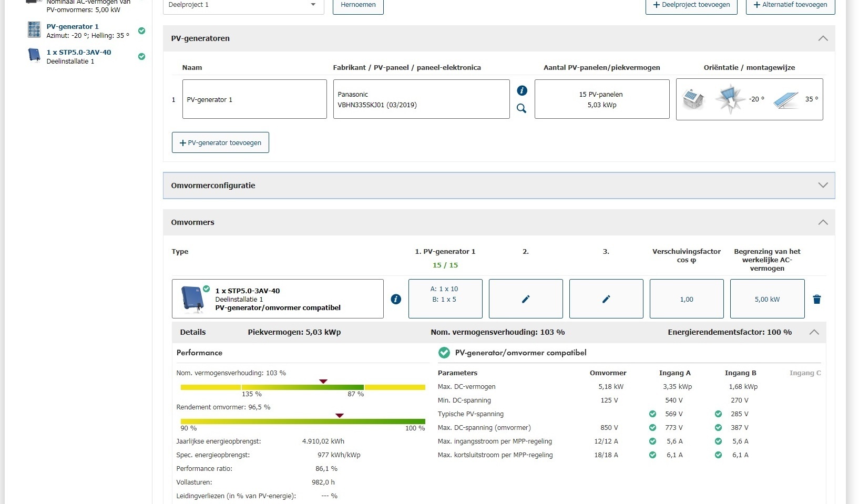Edit PV-generator input 2 pencil icon
The image size is (859, 504).
point(525,299)
